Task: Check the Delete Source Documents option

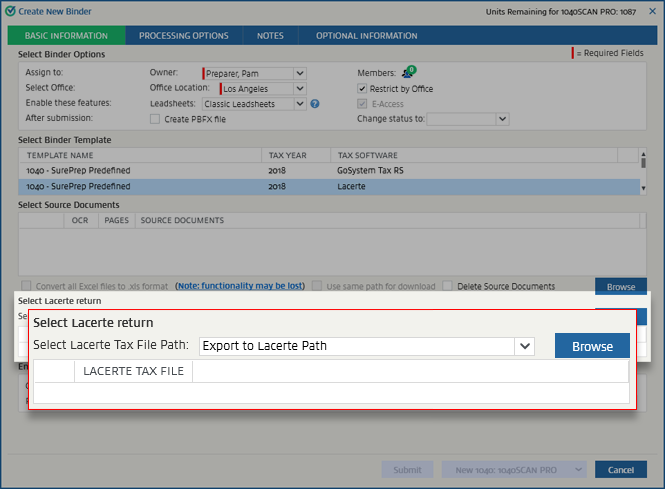Action: [448, 286]
